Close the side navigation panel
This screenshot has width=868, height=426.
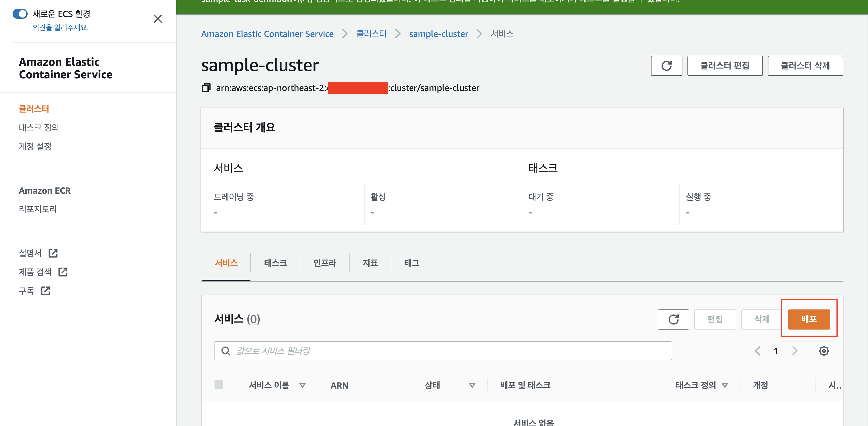point(158,19)
